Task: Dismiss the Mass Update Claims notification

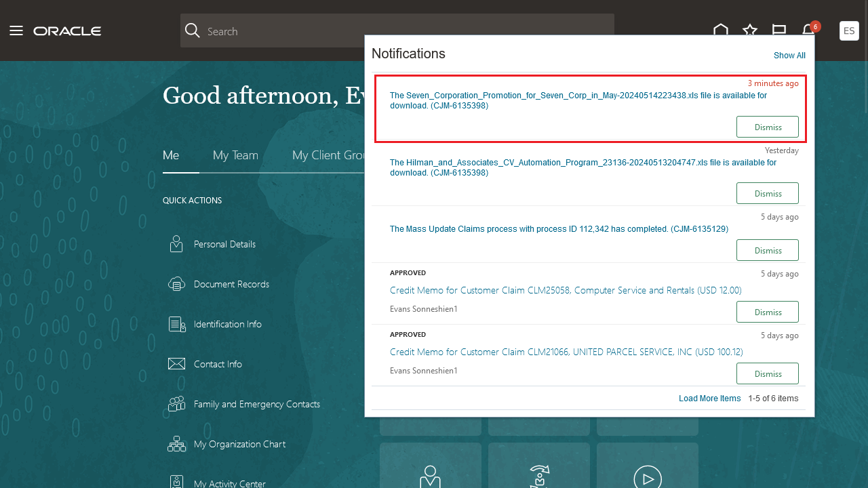Action: (768, 250)
